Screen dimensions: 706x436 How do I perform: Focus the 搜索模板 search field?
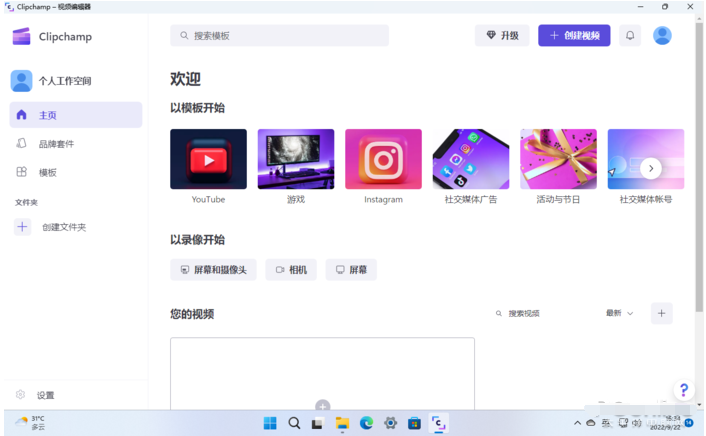coord(279,36)
